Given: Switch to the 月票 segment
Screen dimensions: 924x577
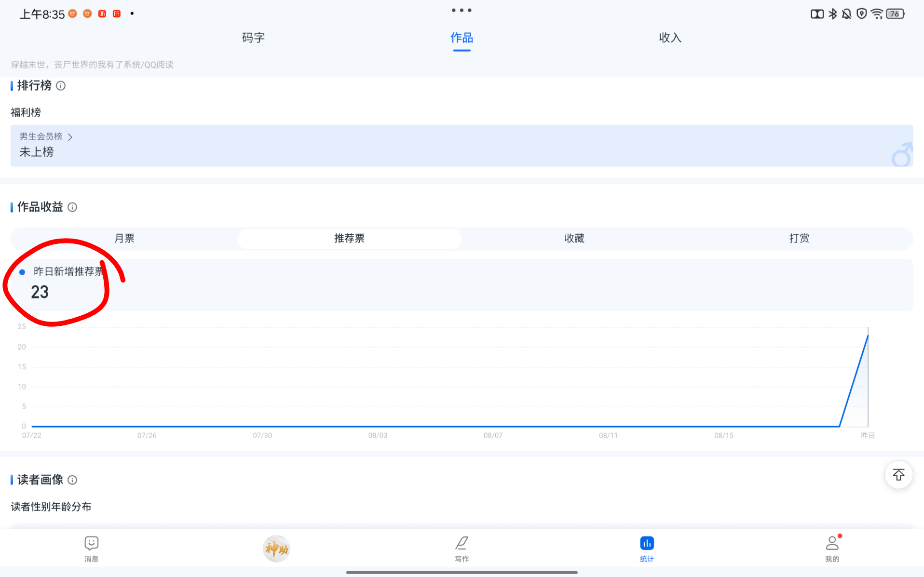Looking at the screenshot, I should (x=124, y=239).
